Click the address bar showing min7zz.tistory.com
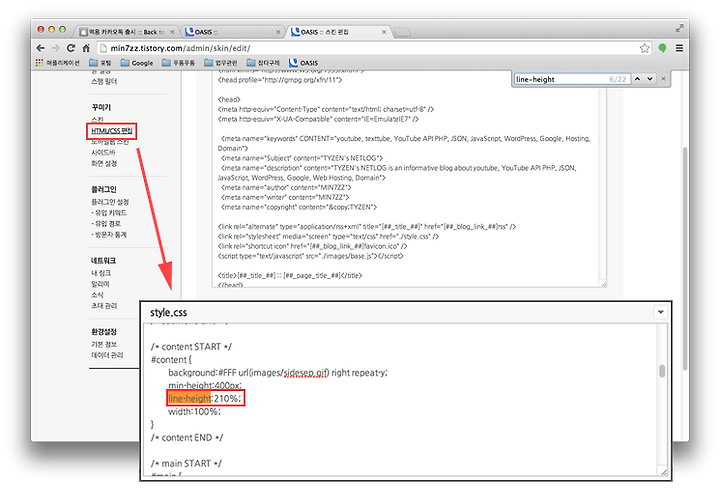720x503 pixels. coord(367,48)
